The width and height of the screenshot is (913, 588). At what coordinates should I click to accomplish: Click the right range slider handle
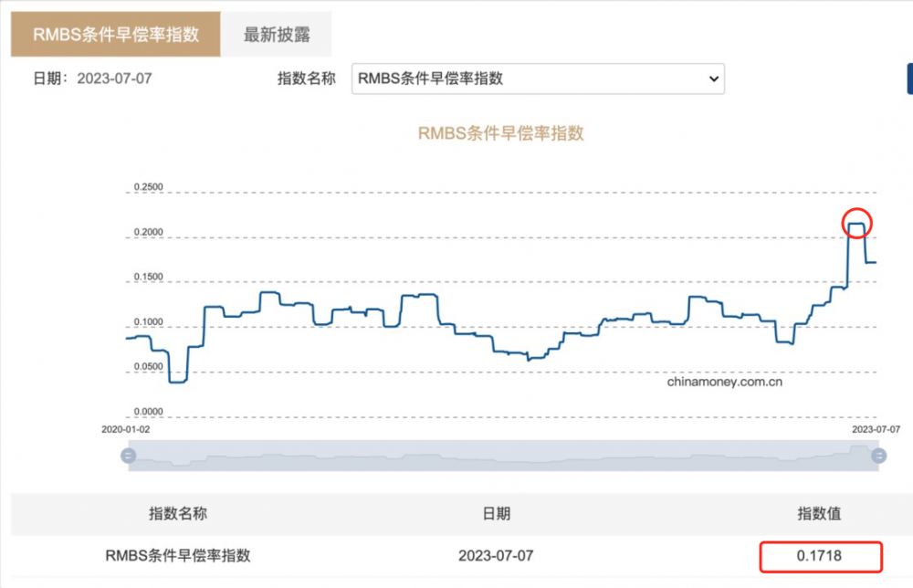click(x=878, y=456)
